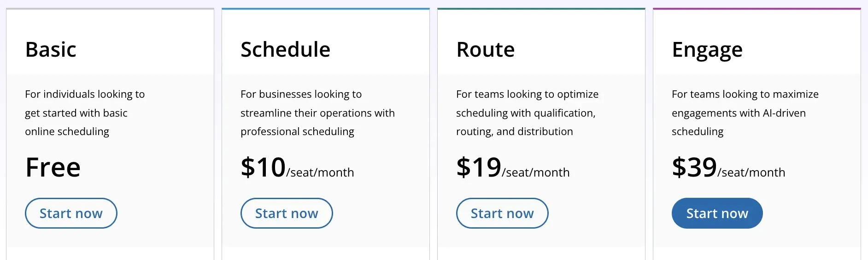Click the Engage description about AI-driven scheduling

[x=745, y=113]
